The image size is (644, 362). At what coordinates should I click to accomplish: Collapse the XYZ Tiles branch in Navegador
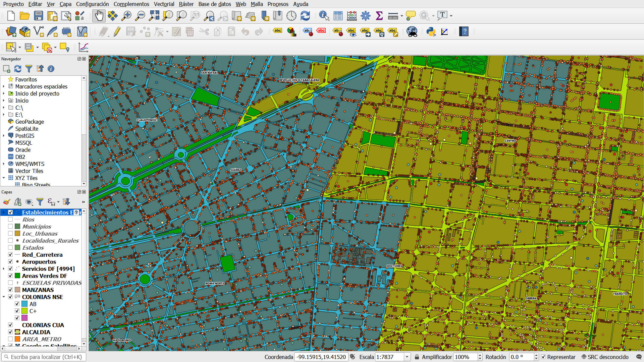3,178
